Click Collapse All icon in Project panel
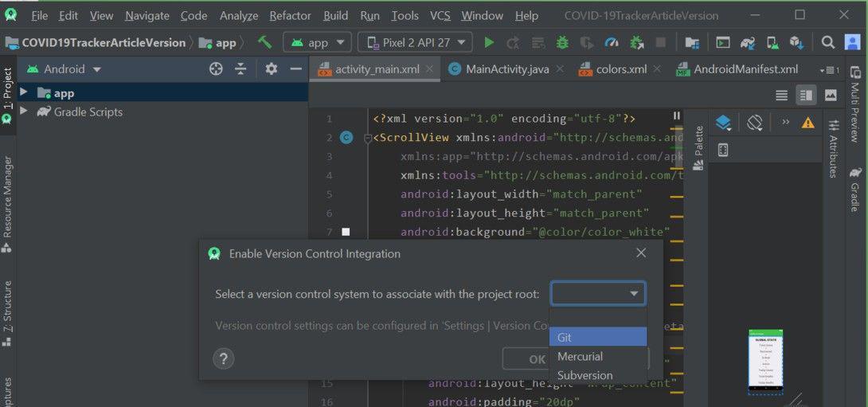The image size is (868, 407). [240, 69]
